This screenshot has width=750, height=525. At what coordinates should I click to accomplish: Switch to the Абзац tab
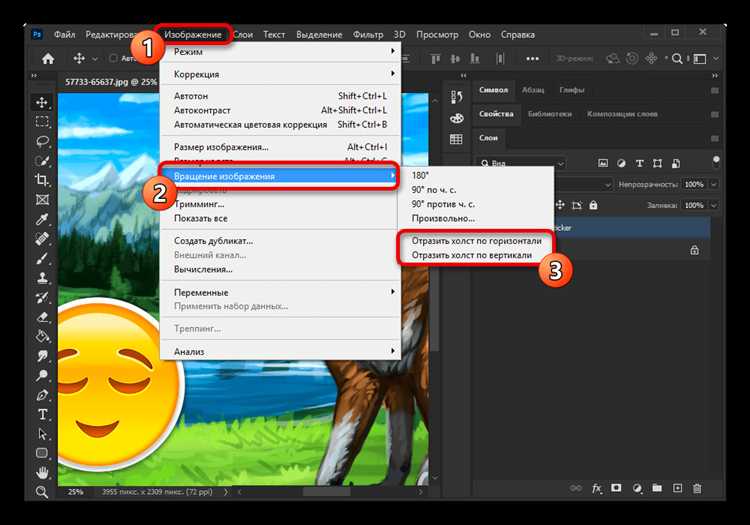[533, 90]
